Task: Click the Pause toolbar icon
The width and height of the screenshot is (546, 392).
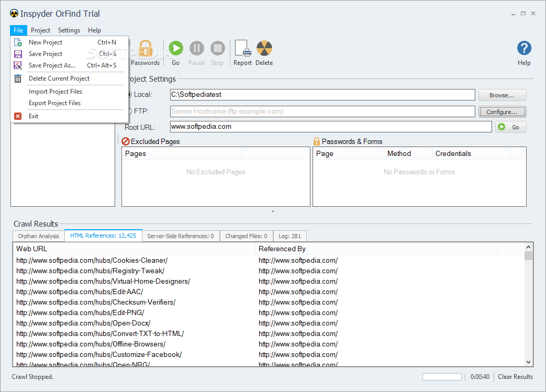Action: [197, 48]
